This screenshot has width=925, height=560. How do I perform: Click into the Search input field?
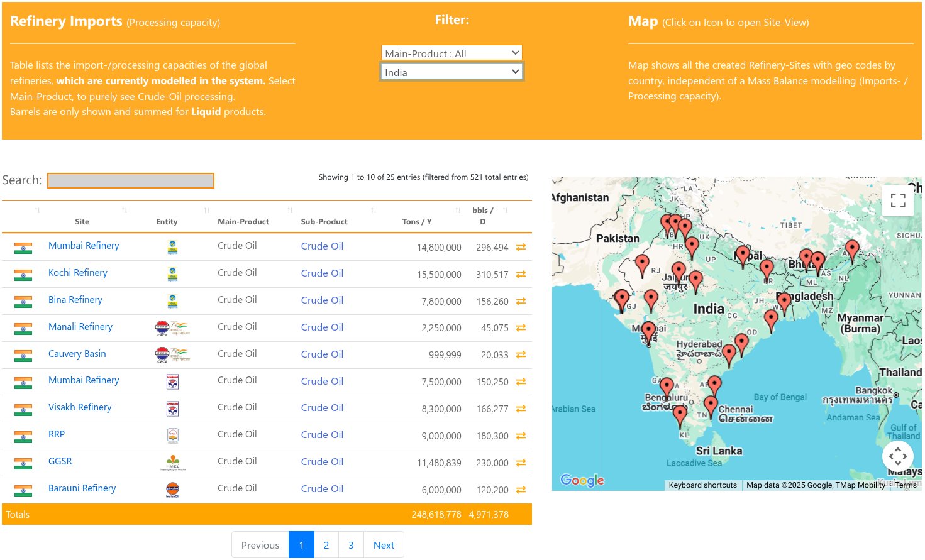131,181
